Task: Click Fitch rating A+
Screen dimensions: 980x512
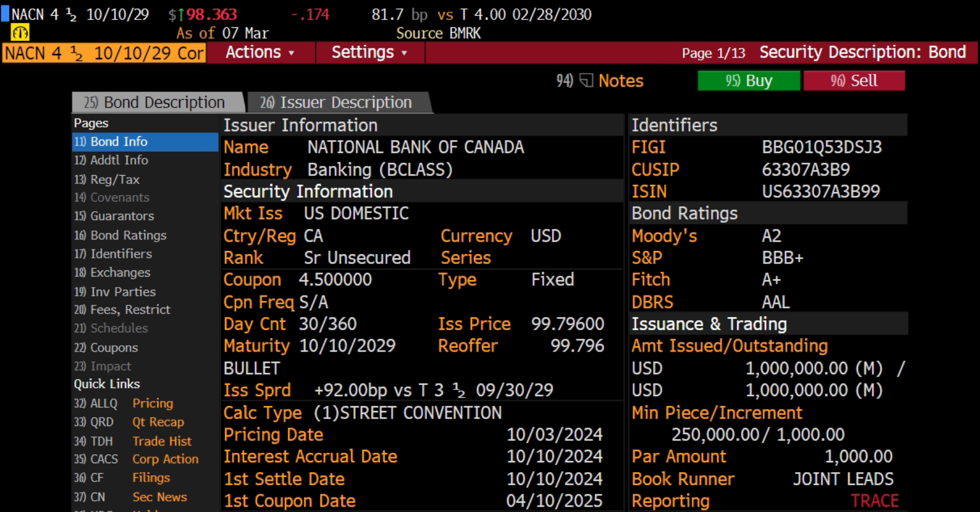Action: click(772, 280)
